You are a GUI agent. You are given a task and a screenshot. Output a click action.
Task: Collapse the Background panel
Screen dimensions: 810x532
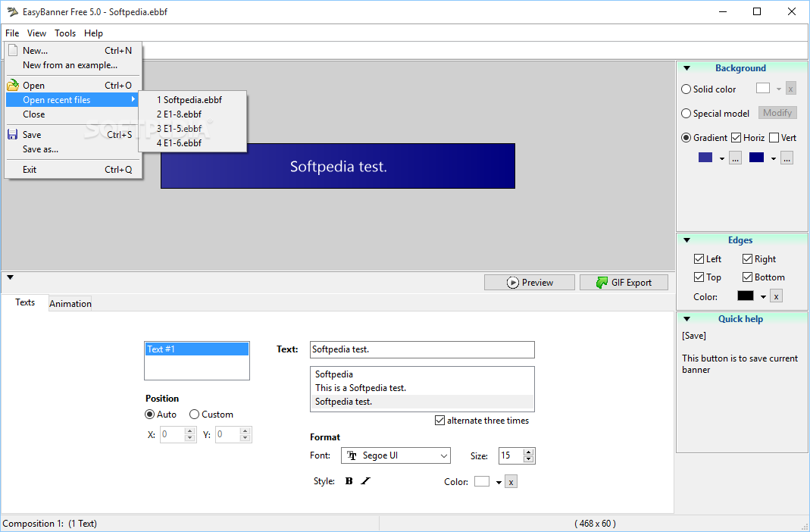(x=687, y=68)
